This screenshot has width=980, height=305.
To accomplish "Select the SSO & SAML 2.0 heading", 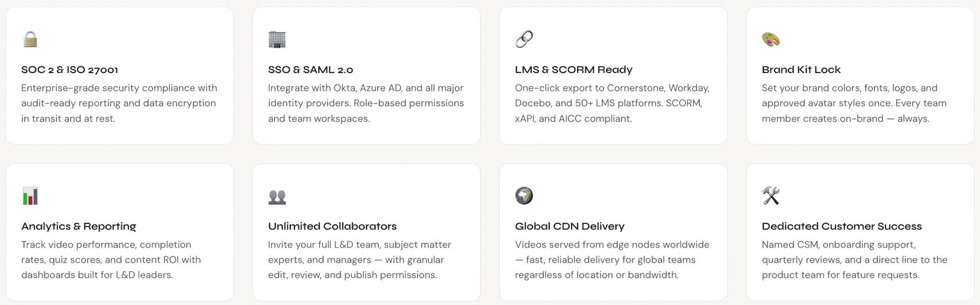I will point(311,70).
